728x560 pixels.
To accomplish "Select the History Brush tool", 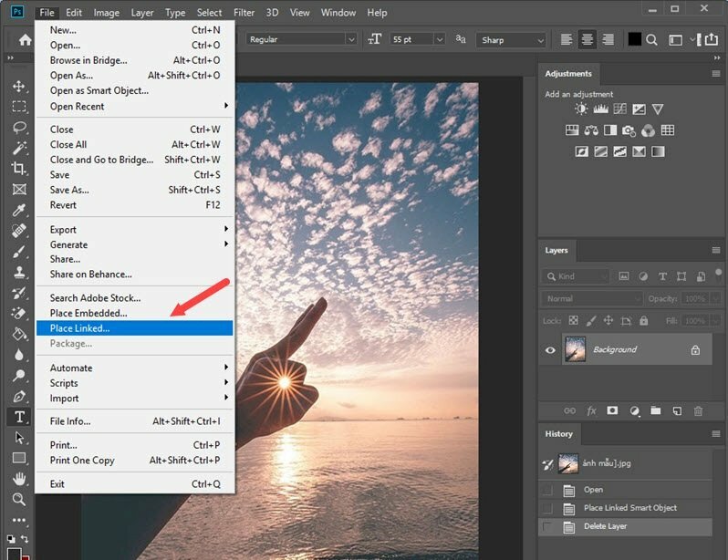I will pos(18,293).
